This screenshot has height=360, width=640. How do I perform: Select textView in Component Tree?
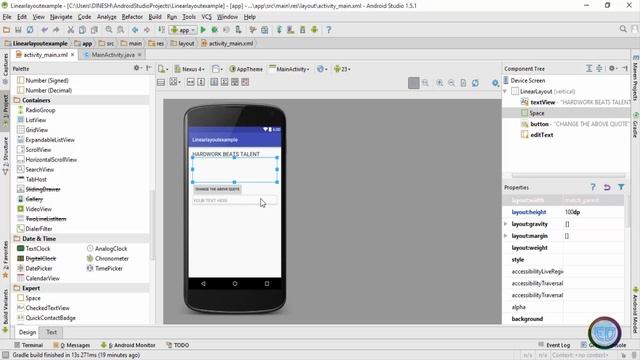coord(543,102)
